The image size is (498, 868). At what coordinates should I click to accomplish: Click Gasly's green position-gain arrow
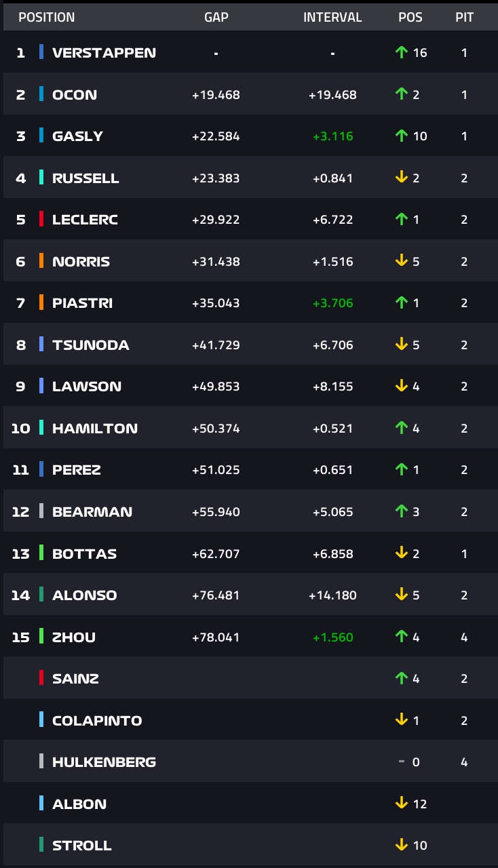[x=401, y=136]
